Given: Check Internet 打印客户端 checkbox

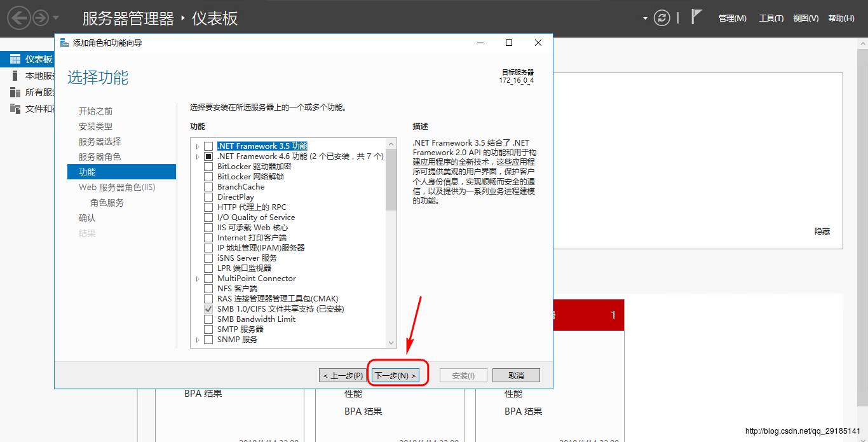Looking at the screenshot, I should click(208, 238).
